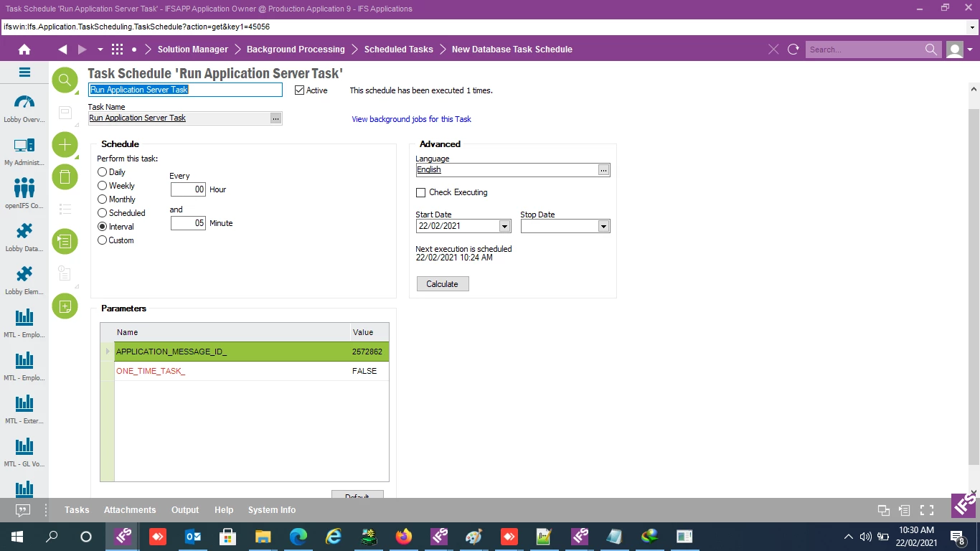
Task: Open Lobby Data... shortcut in sidebar
Action: coord(24,237)
